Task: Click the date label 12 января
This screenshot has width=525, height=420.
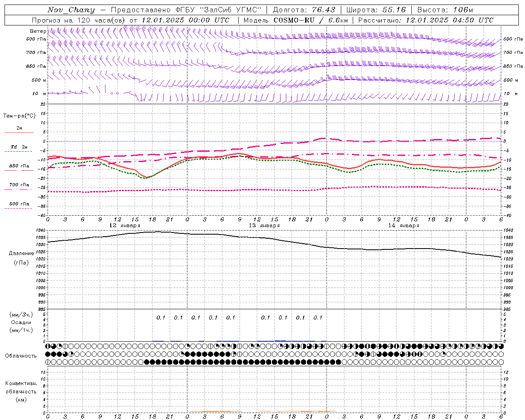Action: click(125, 226)
